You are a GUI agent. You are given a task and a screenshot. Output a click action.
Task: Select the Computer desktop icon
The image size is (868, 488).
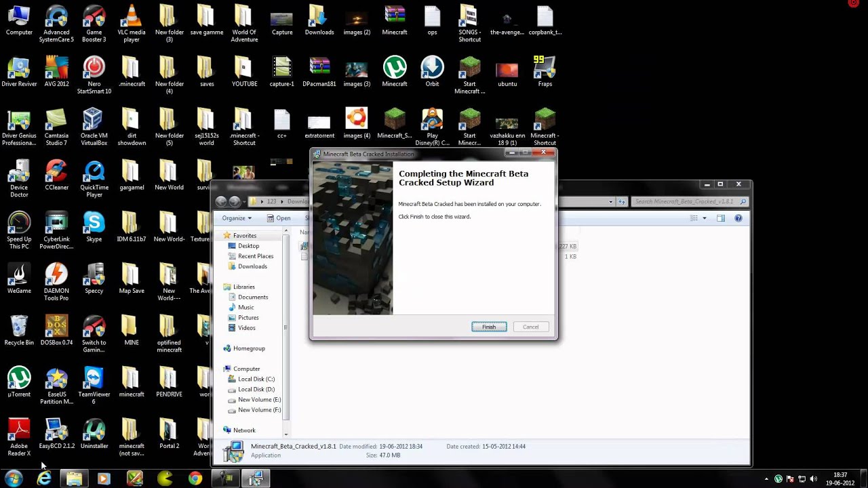pos(19,20)
